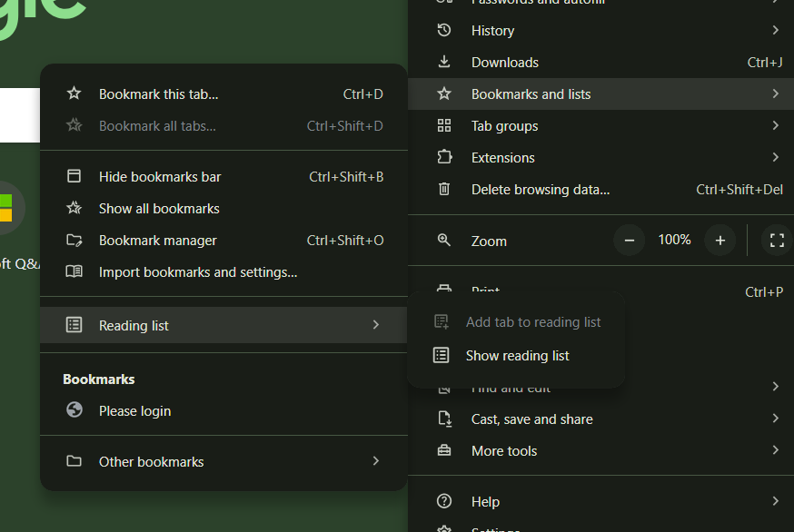Expand the Extensions submenu arrow
Viewport: 794px width, 532px height.
775,157
